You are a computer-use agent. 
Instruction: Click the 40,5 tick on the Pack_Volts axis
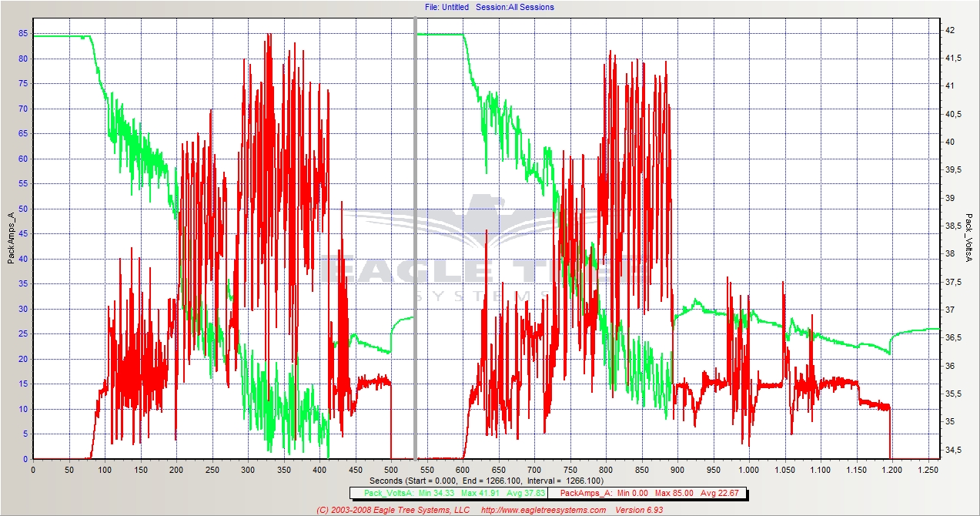(952, 114)
